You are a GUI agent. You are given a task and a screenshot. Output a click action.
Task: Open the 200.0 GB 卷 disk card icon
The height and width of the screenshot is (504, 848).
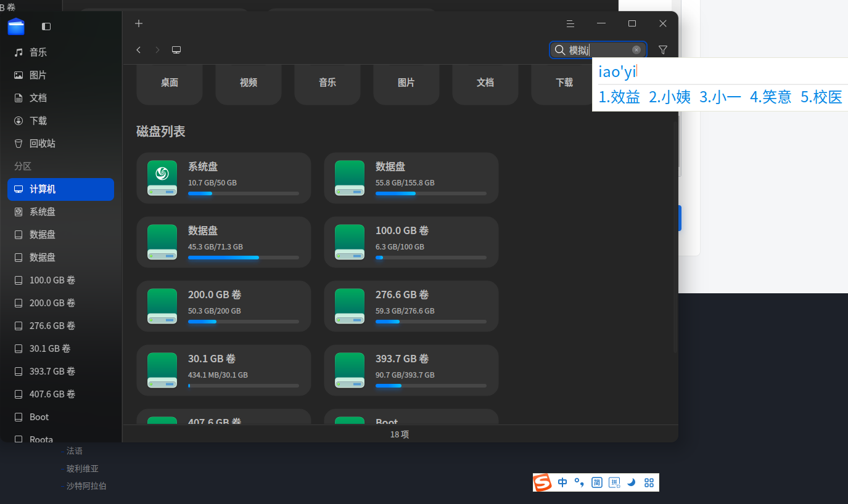click(x=162, y=306)
